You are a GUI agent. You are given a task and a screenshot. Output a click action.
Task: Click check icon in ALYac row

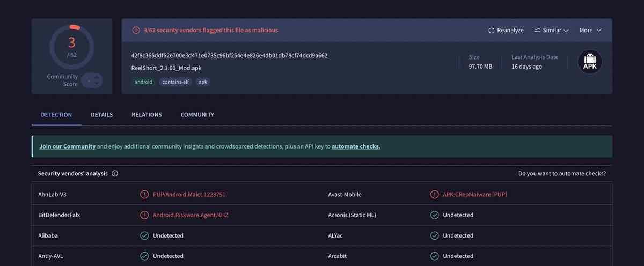coord(435,235)
